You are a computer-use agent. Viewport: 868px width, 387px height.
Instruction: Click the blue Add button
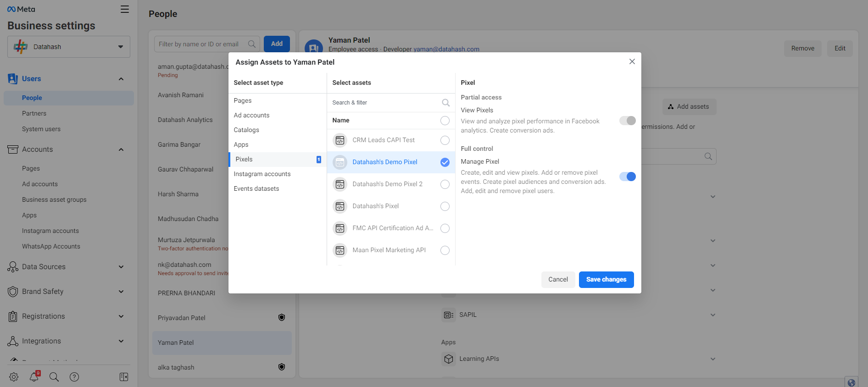click(x=277, y=44)
